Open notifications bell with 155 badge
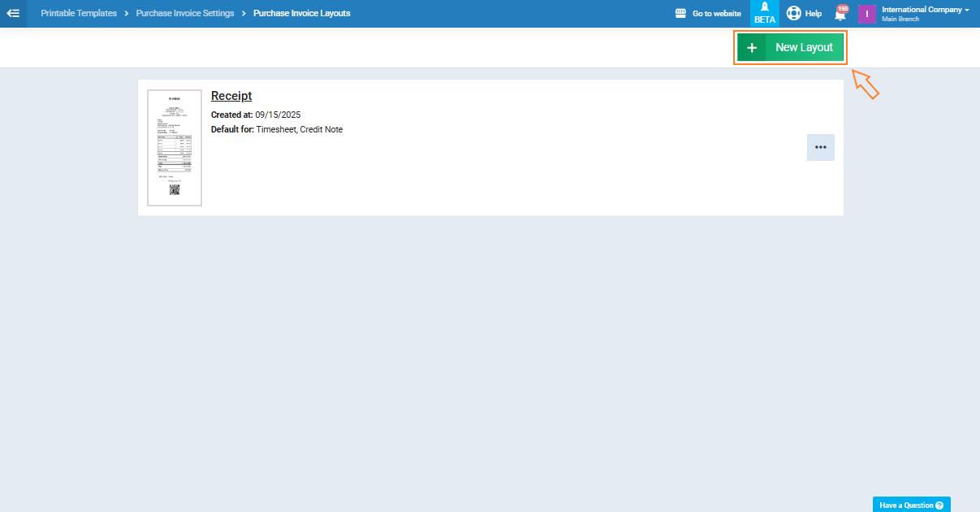The height and width of the screenshot is (512, 980). coord(840,15)
